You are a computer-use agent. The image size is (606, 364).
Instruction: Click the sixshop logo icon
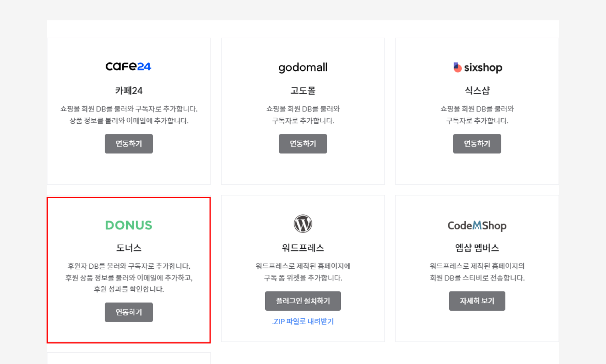(458, 67)
